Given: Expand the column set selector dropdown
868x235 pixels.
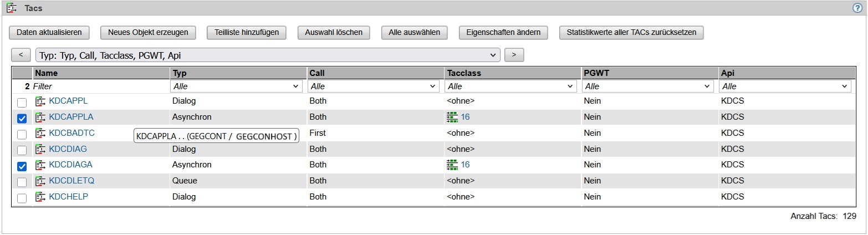Looking at the screenshot, I should (x=268, y=55).
